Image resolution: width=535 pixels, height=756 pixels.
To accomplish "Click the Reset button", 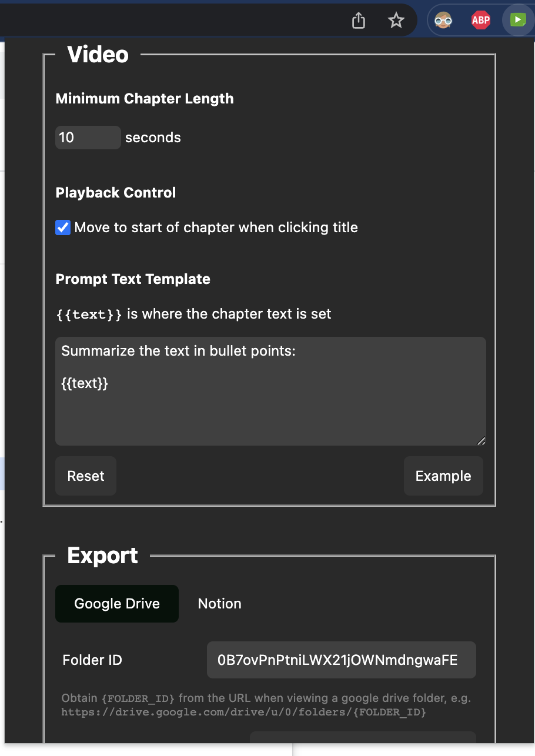I will click(x=85, y=476).
